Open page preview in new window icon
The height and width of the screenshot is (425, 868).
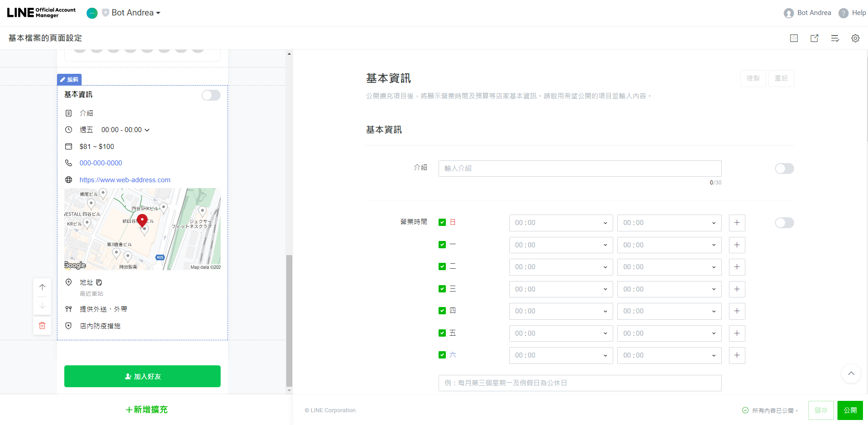click(814, 38)
